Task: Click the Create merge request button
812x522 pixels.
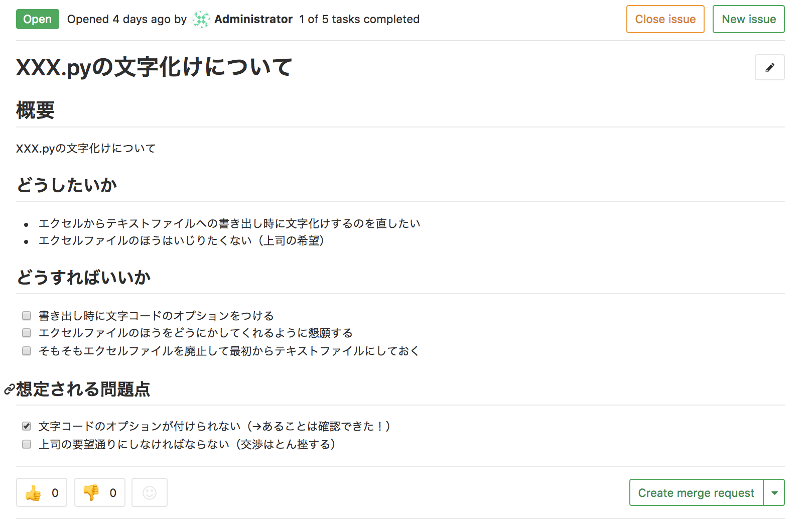Action: (x=696, y=493)
